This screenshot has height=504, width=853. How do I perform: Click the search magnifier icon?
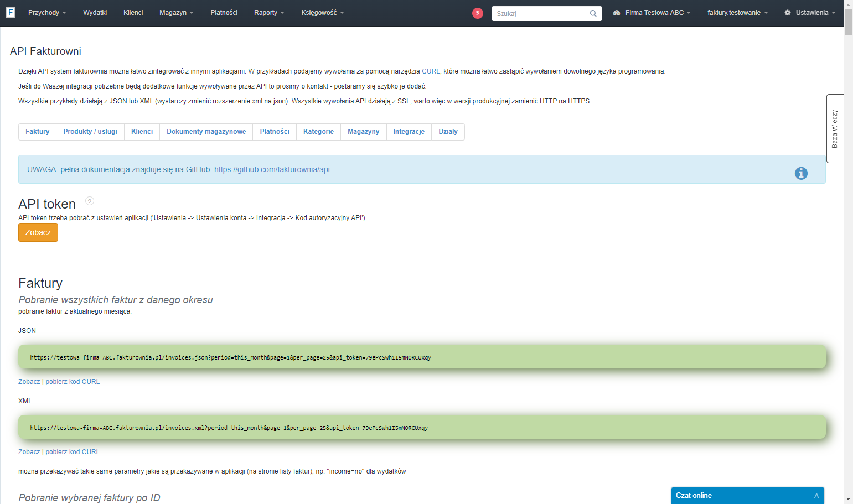(x=593, y=13)
